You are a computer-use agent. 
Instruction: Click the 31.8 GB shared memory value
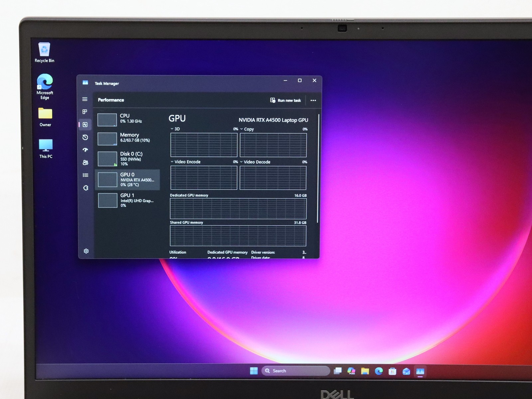300,223
